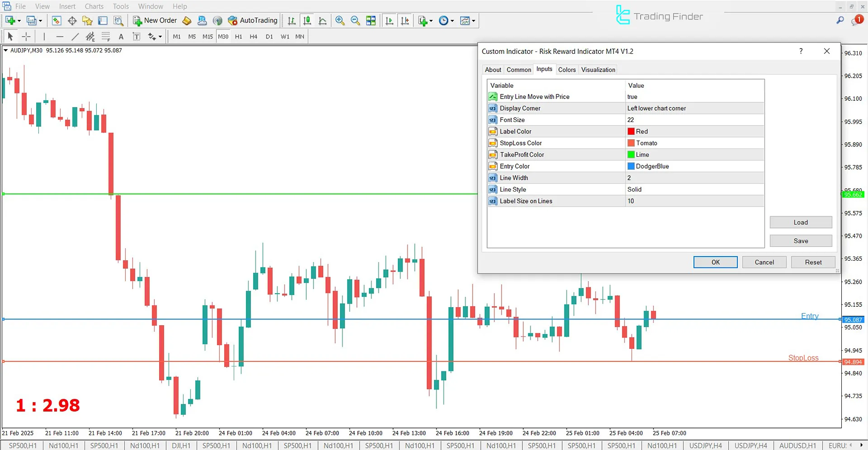Viewport: 868px width, 450px height.
Task: Expand the Periodicity clock dropdown
Action: tap(452, 21)
